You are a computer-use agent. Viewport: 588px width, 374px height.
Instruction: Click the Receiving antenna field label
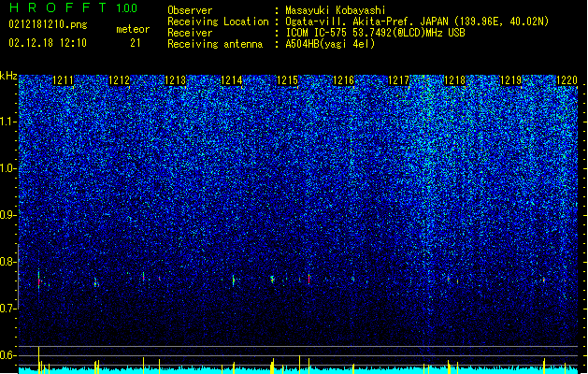coord(215,44)
